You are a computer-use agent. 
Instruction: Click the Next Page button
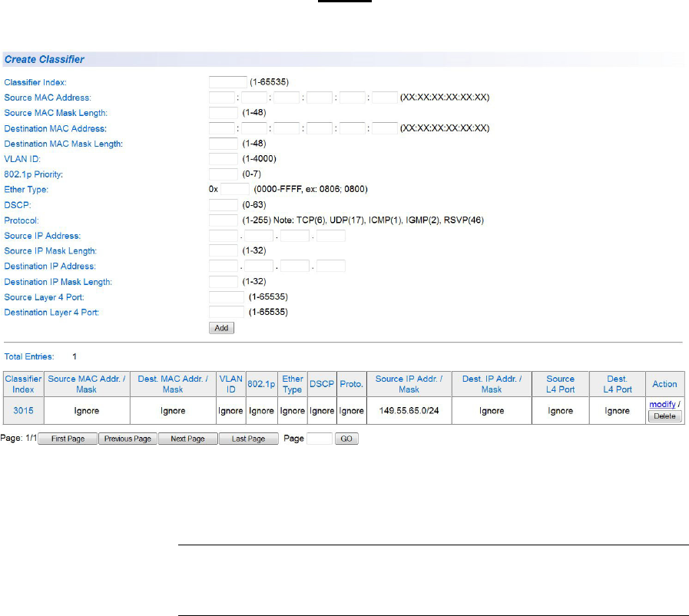[187, 439]
